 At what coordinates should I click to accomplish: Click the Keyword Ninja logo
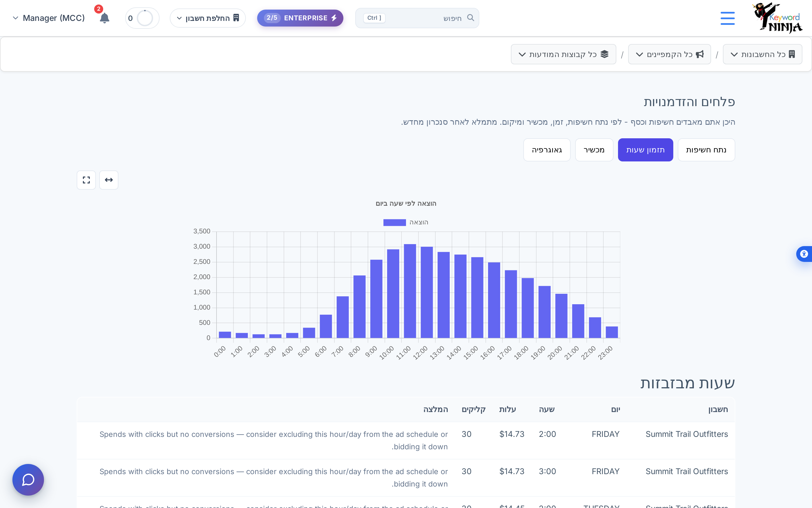[x=777, y=18]
